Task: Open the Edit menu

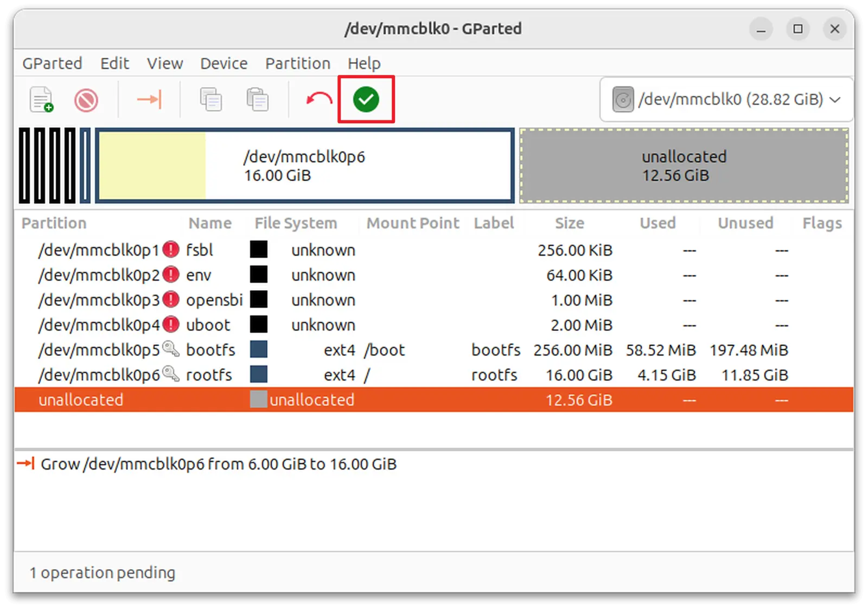Action: 114,64
